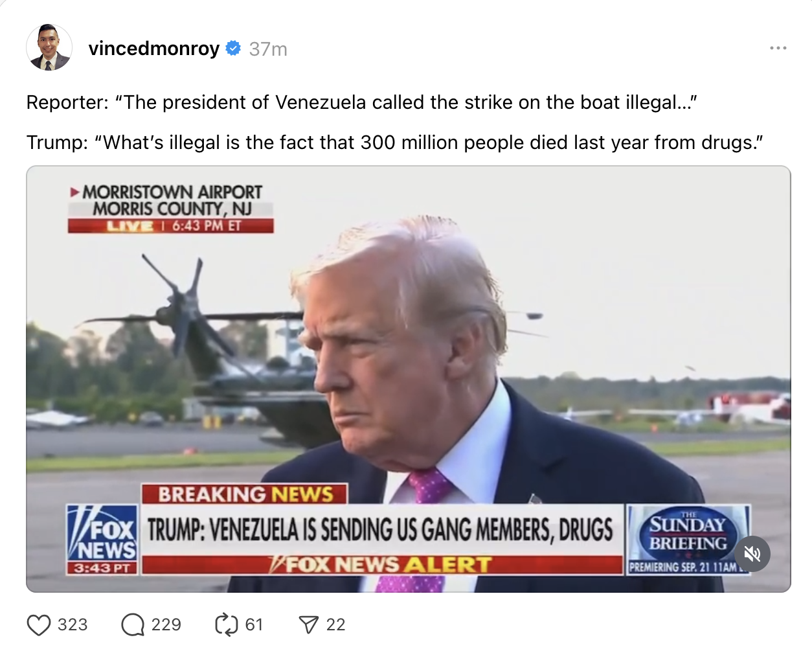Screen dimensions: 812x653
Task: Click the blue verified badge
Action: point(233,48)
